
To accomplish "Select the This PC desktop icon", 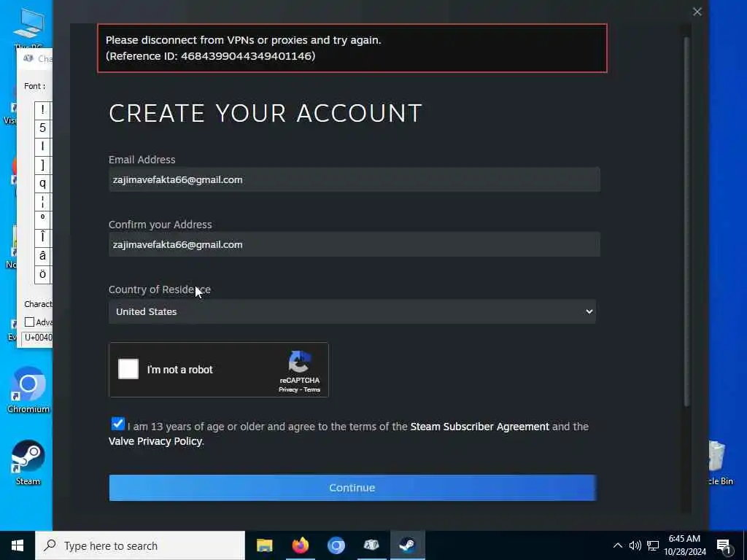I will coord(28,28).
